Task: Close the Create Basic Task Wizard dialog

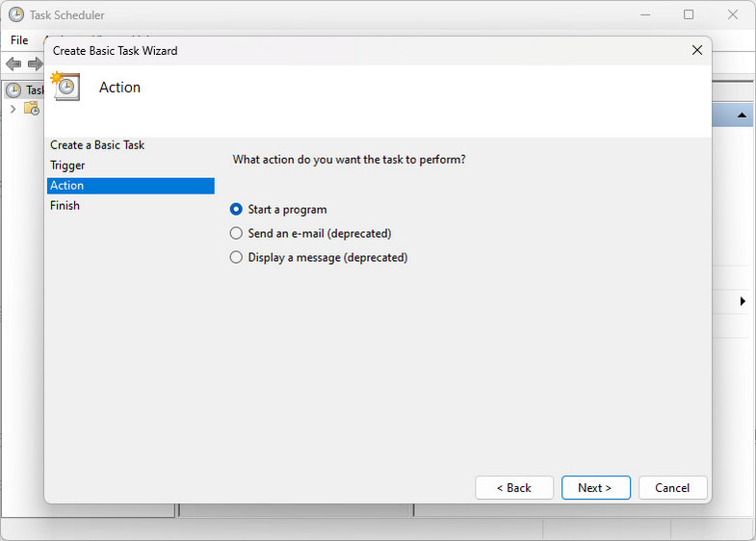Action: click(696, 50)
